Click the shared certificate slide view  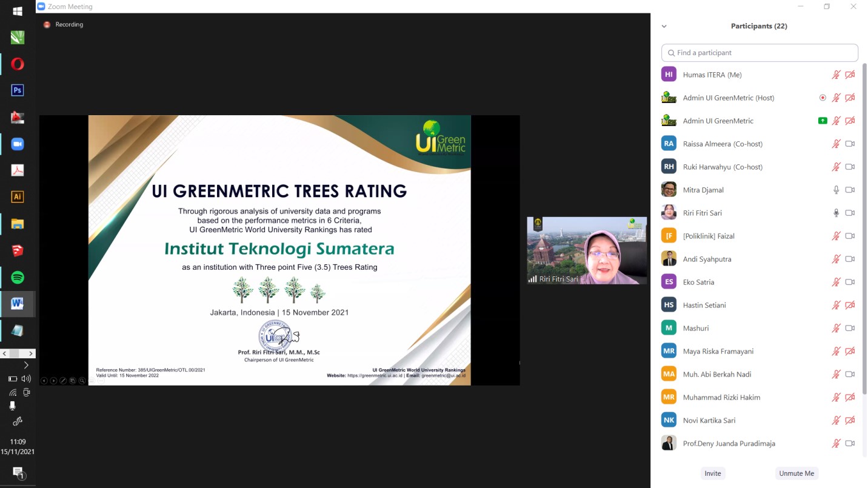(x=279, y=250)
